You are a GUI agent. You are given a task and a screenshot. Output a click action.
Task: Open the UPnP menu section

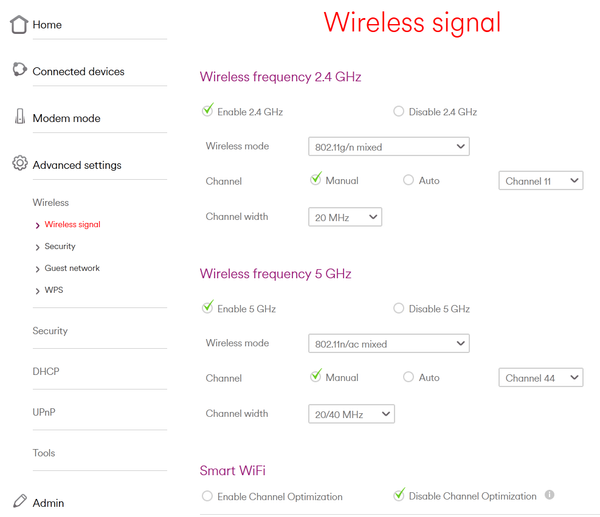point(45,412)
